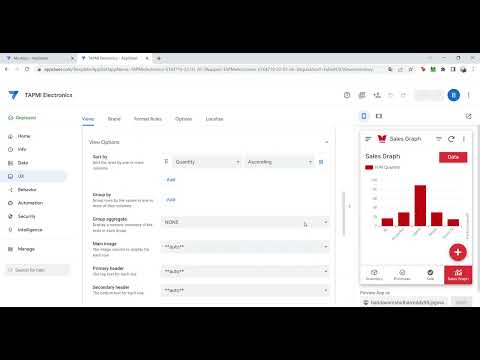Open the Main image auto dropdown

[x=245, y=247]
